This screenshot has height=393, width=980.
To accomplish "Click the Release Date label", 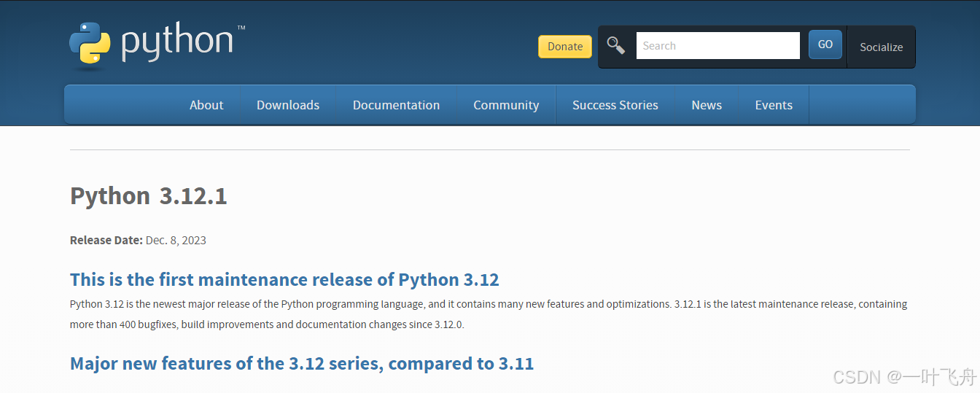I will pyautogui.click(x=106, y=240).
